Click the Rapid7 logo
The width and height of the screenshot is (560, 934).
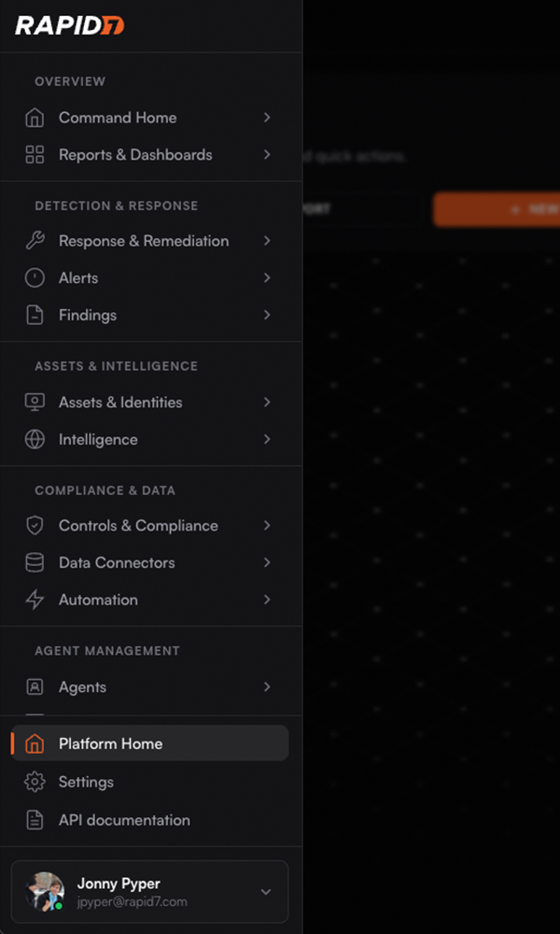tap(69, 25)
